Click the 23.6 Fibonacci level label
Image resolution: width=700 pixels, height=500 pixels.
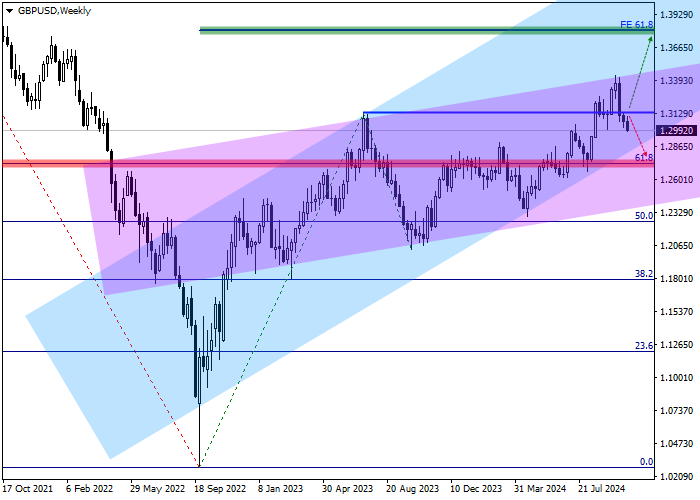tap(644, 346)
